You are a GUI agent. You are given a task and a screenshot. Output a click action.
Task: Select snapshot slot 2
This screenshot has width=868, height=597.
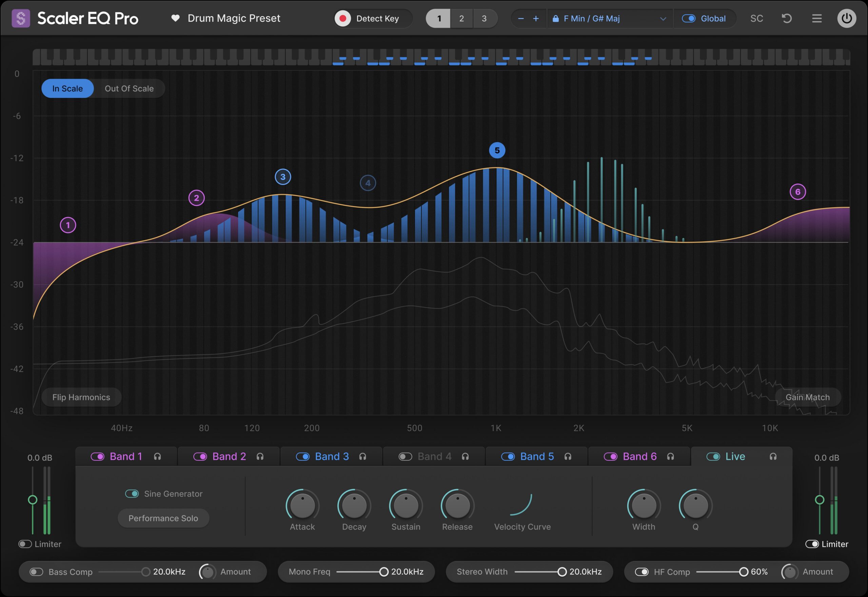[x=461, y=18]
